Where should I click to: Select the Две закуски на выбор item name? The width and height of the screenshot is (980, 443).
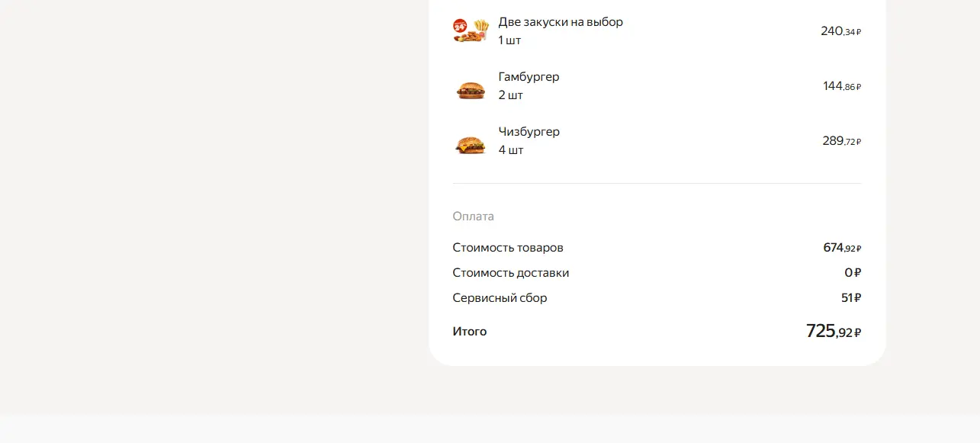[561, 22]
